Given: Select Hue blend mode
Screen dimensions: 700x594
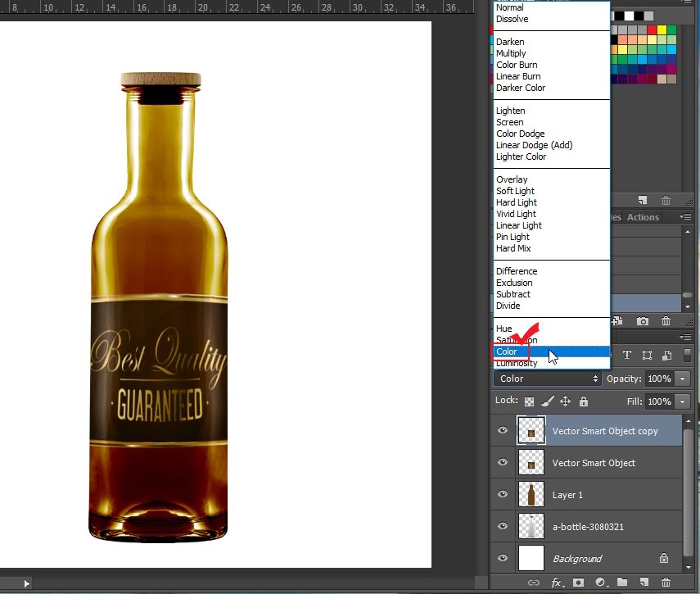Looking at the screenshot, I should point(504,329).
